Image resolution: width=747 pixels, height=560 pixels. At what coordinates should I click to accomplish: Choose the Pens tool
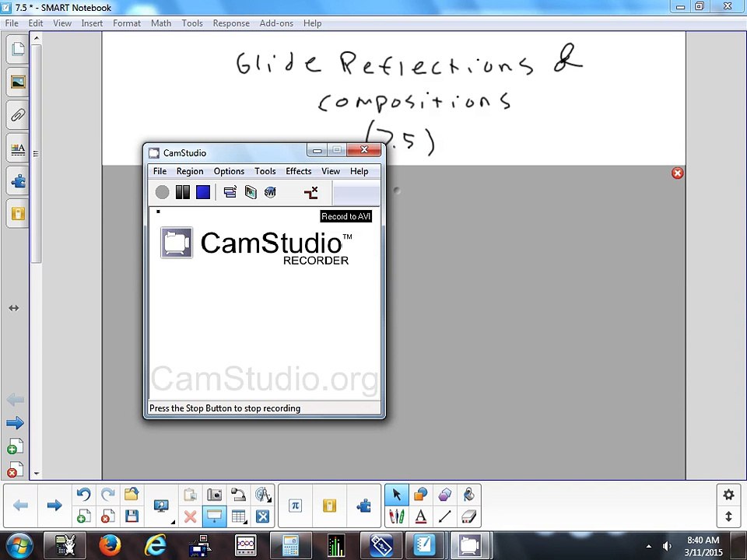point(396,516)
